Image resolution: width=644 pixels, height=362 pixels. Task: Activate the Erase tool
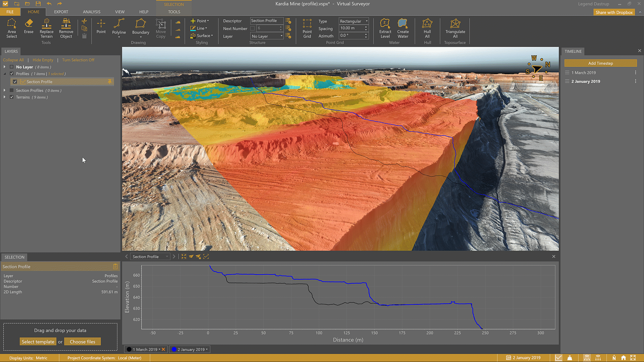coord(29,27)
